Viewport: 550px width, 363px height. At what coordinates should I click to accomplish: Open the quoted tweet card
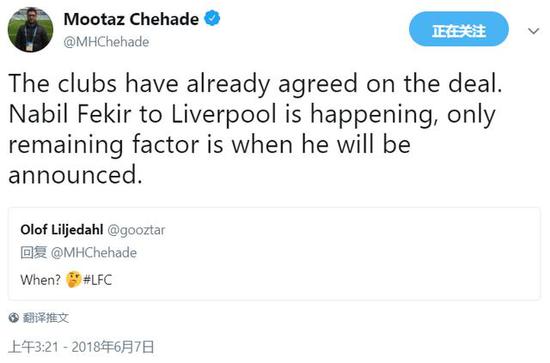pyautogui.click(x=274, y=254)
